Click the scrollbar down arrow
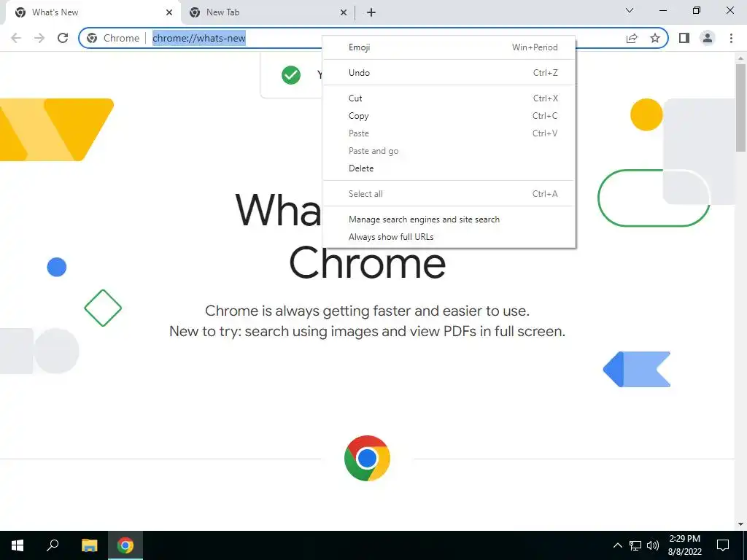 point(740,524)
